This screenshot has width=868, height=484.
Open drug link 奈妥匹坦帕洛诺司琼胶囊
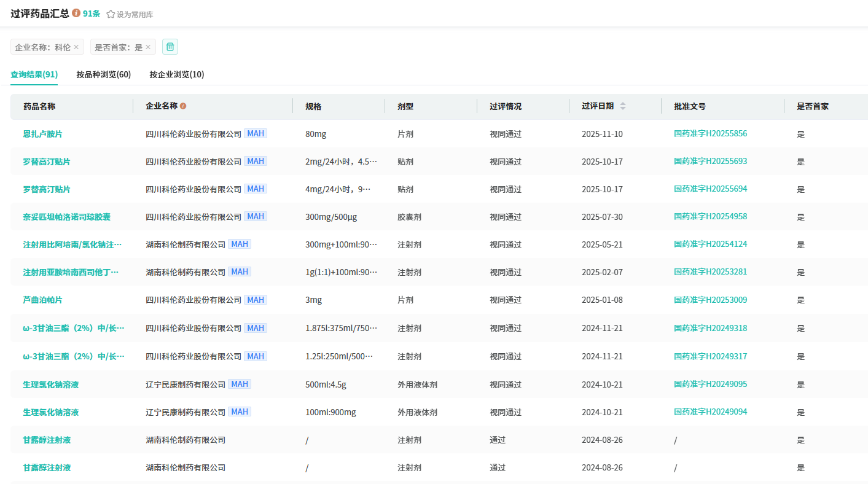67,217
